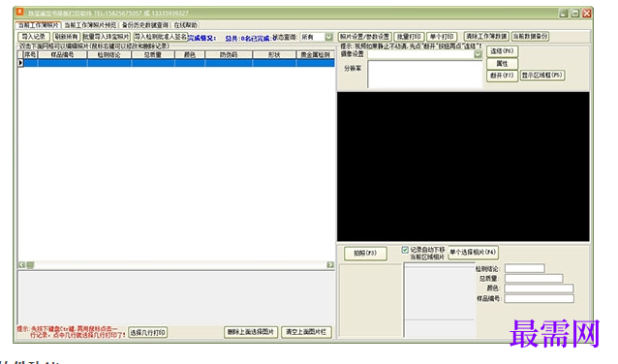
Task: Click the 检测结论 column header
Action: pyautogui.click(x=109, y=55)
